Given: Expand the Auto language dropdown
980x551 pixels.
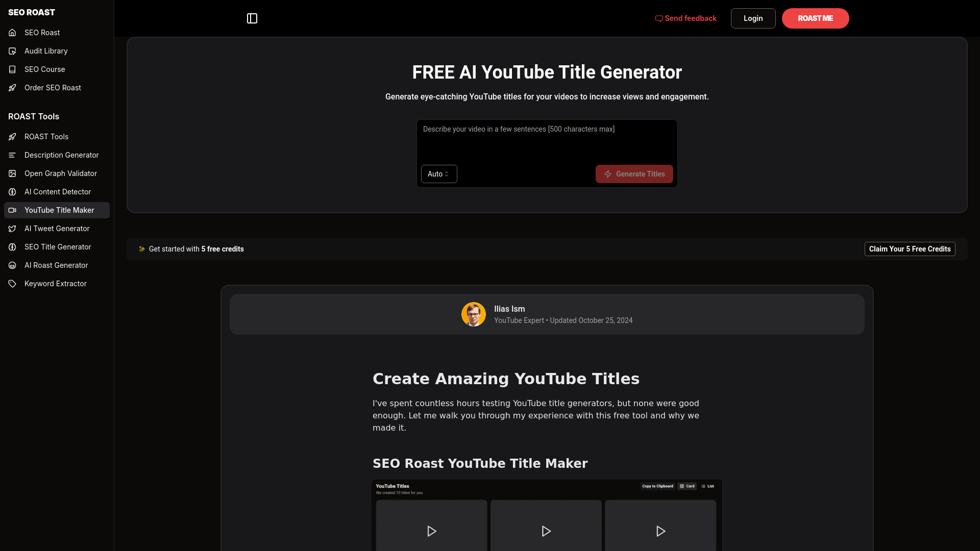Looking at the screenshot, I should point(439,173).
